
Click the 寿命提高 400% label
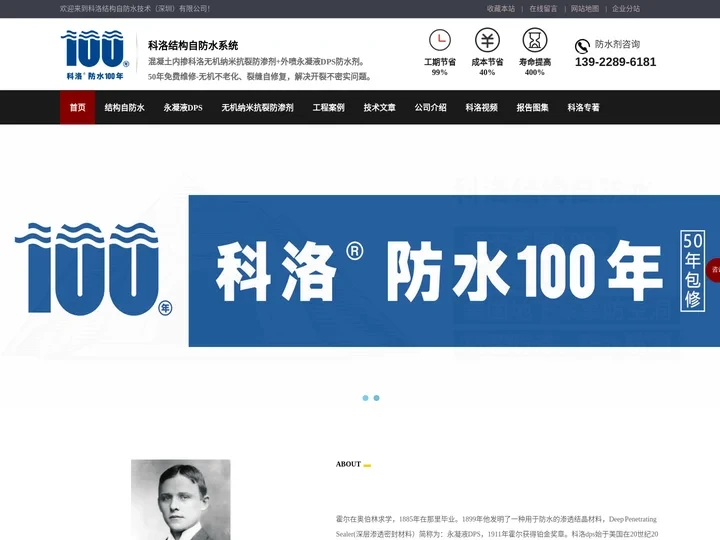(535, 67)
